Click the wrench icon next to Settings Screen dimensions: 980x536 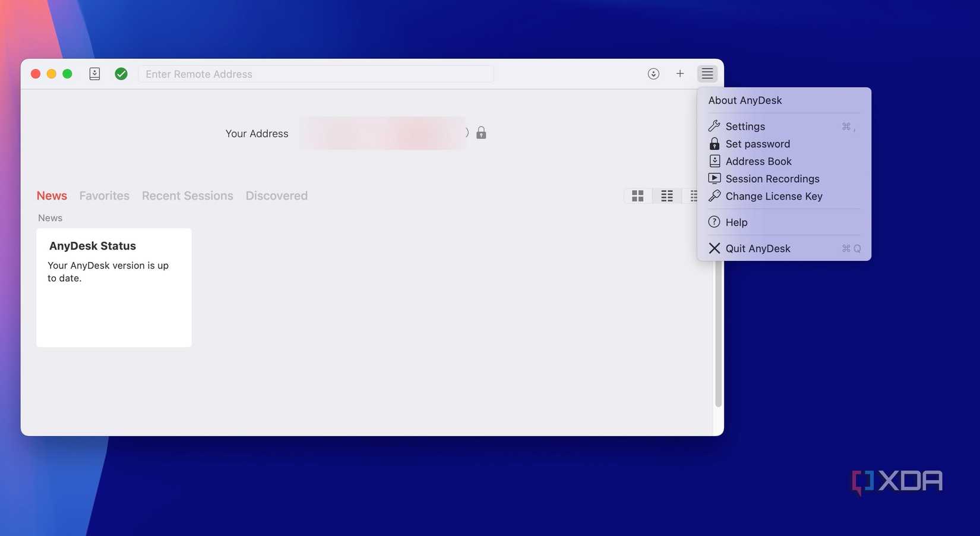714,126
